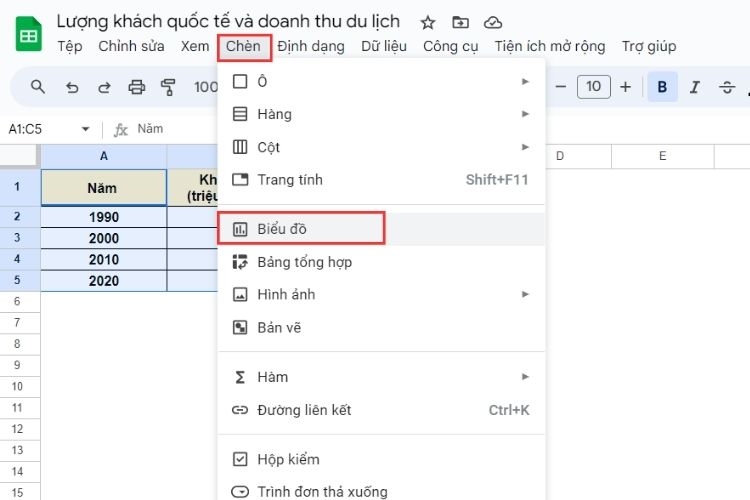Expand the Ô submenu arrow
The height and width of the screenshot is (500, 750).
point(525,81)
